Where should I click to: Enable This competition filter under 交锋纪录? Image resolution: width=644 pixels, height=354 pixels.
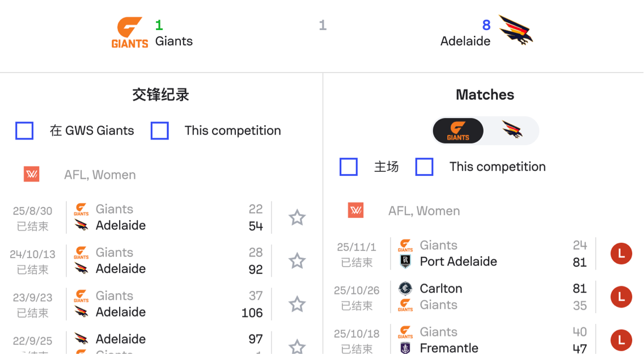pyautogui.click(x=160, y=130)
